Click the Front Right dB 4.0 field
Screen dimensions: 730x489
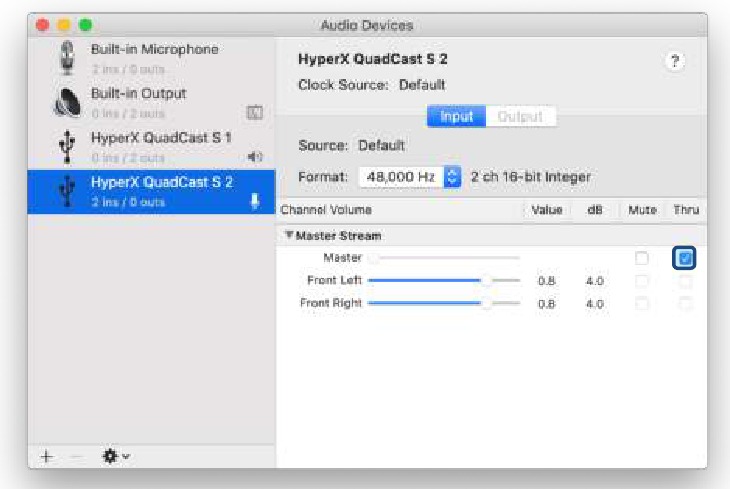pos(595,304)
